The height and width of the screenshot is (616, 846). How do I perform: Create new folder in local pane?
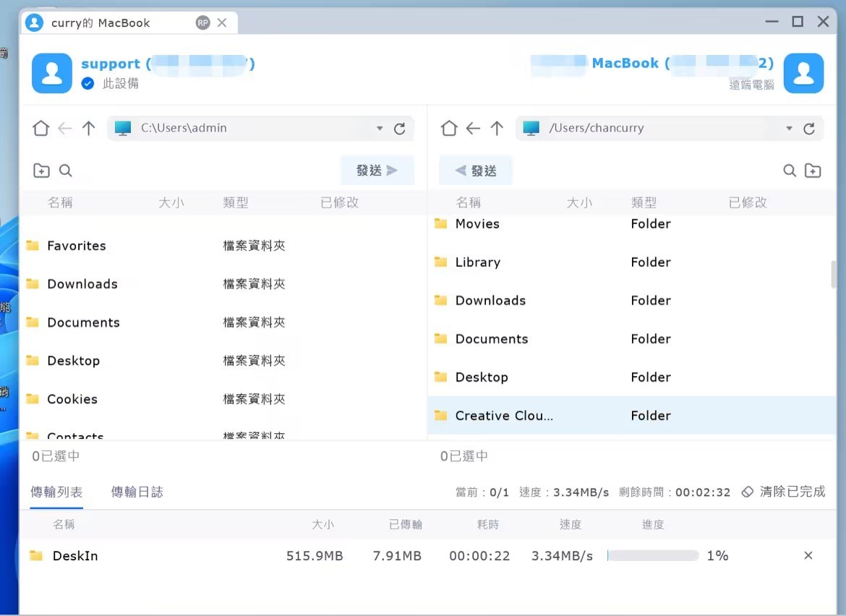coord(41,171)
